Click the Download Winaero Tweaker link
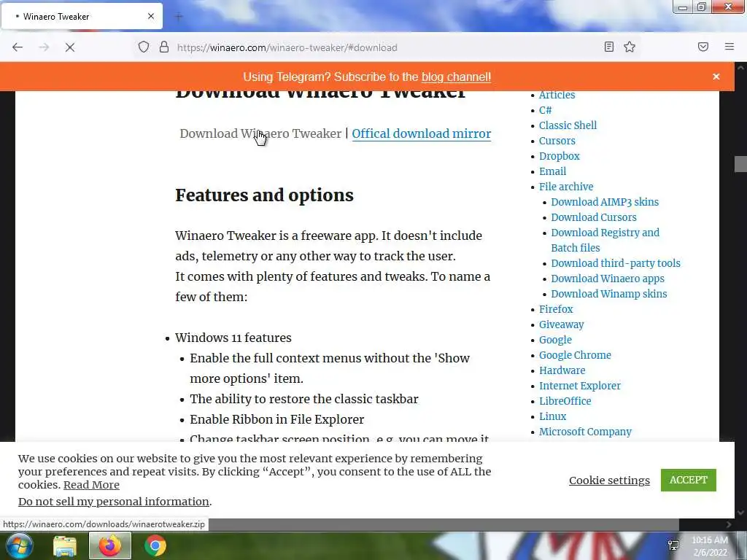Viewport: 747px width, 560px height. point(260,133)
